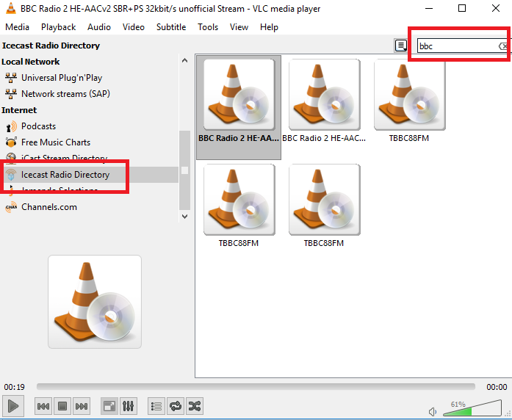Click the Play button

[13, 406]
